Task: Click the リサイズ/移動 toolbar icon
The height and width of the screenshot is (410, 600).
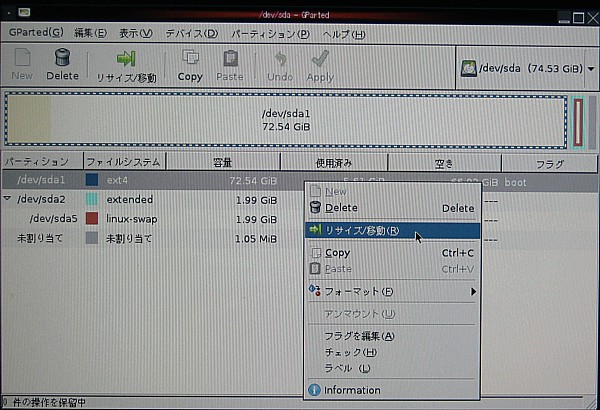Action: [x=126, y=59]
